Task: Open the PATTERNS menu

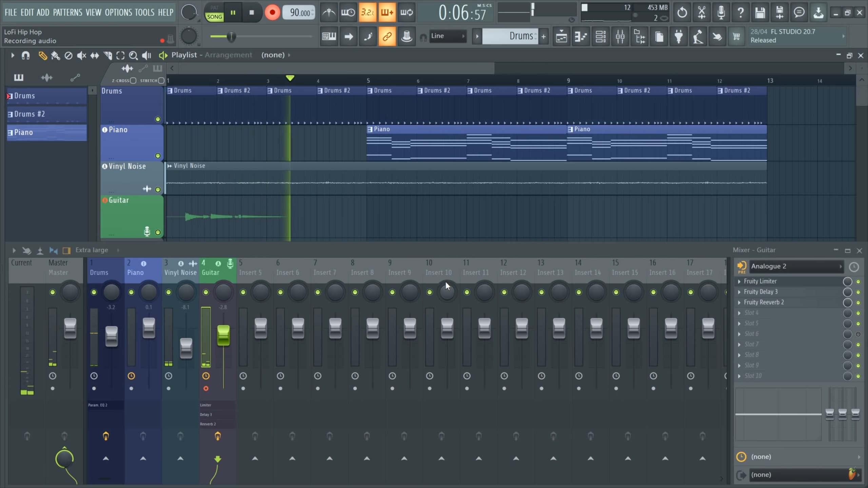Action: 67,12
